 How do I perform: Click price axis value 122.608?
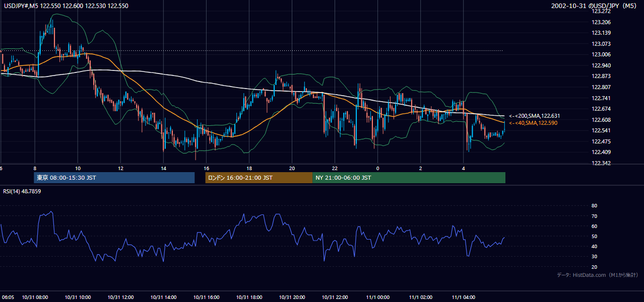pos(601,120)
